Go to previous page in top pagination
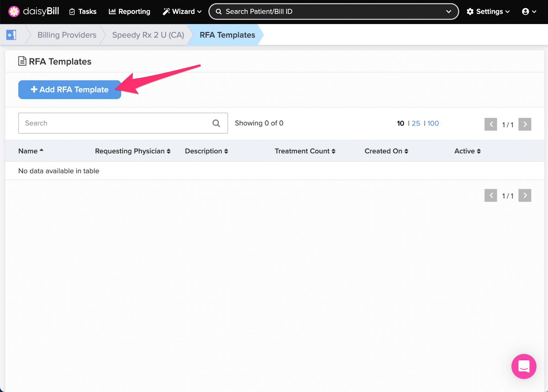 pyautogui.click(x=491, y=124)
